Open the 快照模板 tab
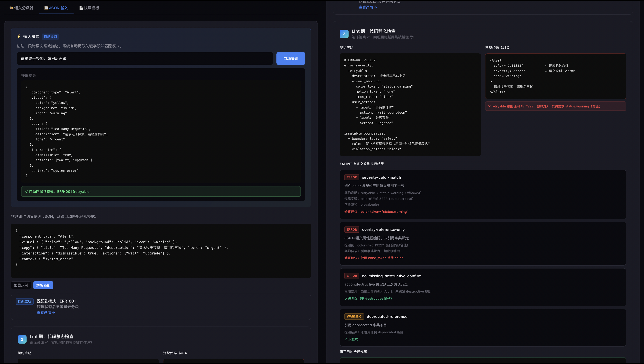Image resolution: width=644 pixels, height=364 pixels. pyautogui.click(x=89, y=8)
